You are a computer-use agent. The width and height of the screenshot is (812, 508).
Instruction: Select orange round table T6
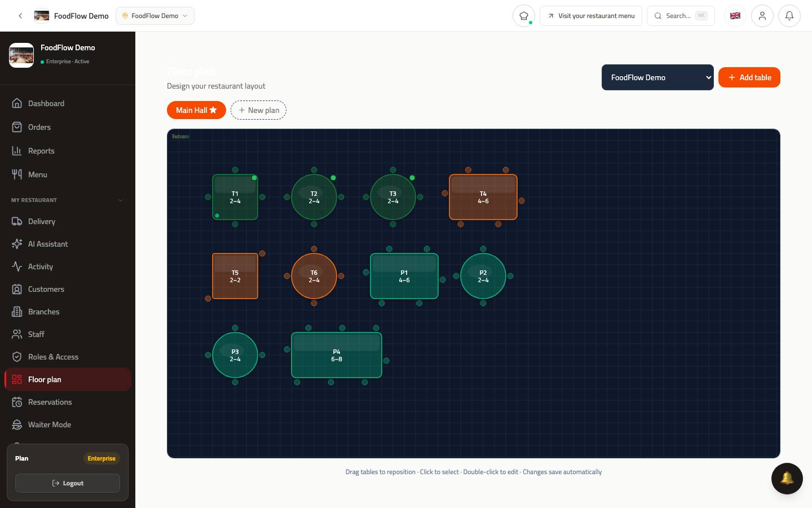click(x=314, y=276)
